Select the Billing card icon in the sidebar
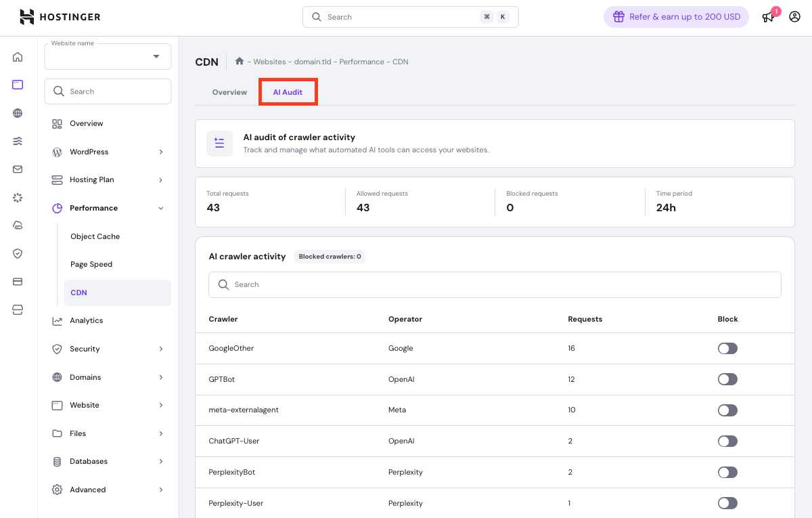 [18, 281]
